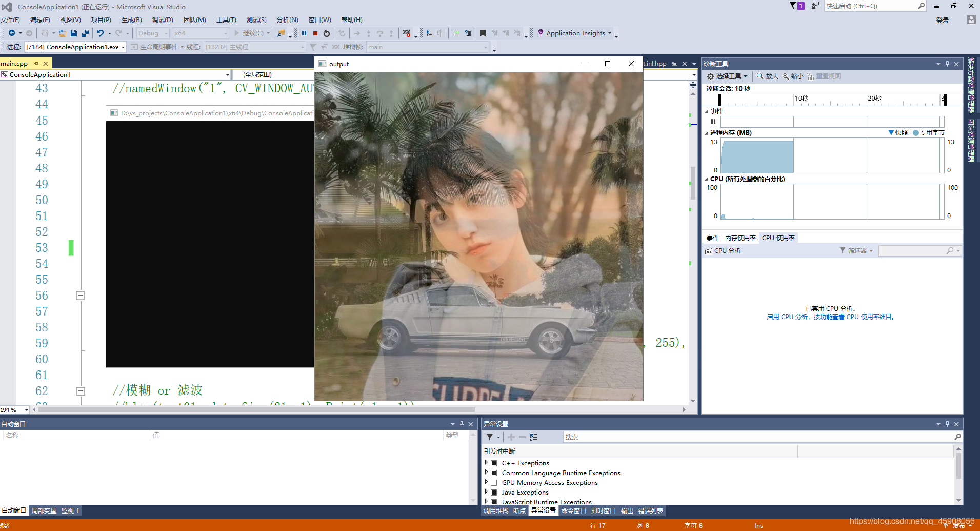Switch to the Error List (错误列表) tab

pos(651,511)
